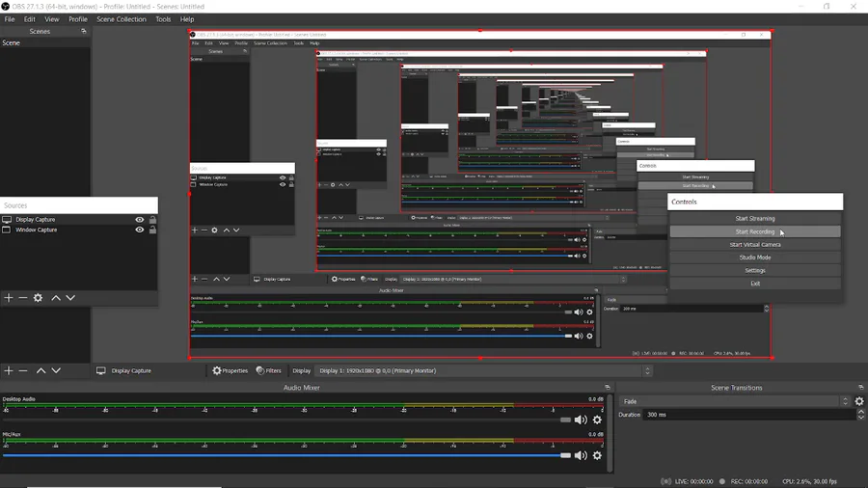Screen dimensions: 868x488
Task: Select the Scene item in Scenes list
Action: (44, 42)
